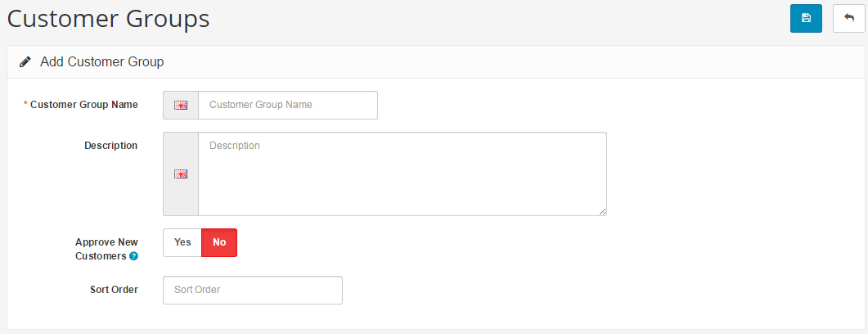Select Yes for Approve New Customers
This screenshot has height=334, width=868.
click(182, 242)
